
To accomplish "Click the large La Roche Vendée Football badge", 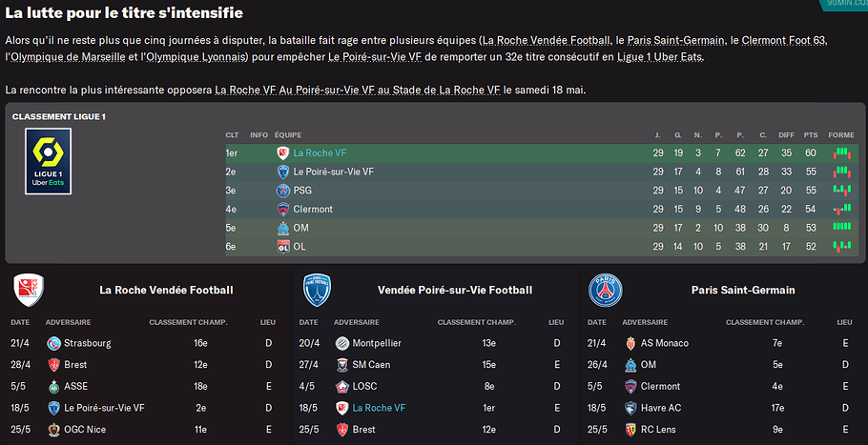I will [27, 290].
